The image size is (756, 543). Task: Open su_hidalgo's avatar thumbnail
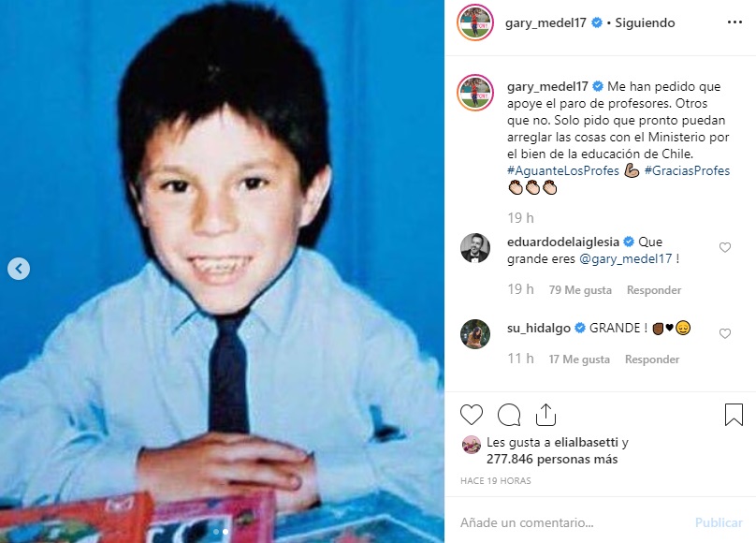click(475, 334)
